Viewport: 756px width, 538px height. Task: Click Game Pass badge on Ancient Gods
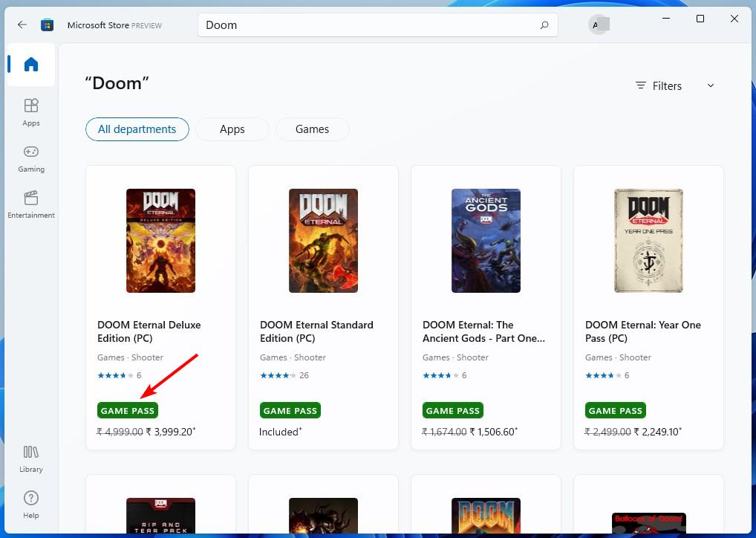pos(452,411)
